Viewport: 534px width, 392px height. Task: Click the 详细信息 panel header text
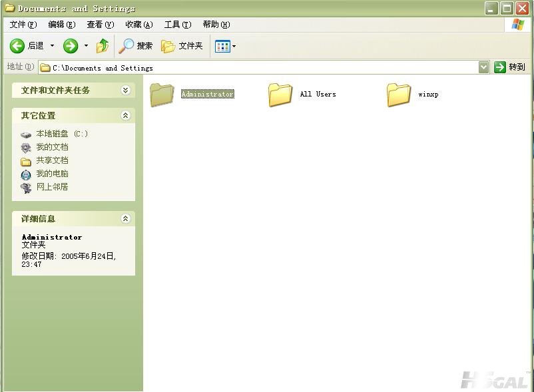[38, 219]
